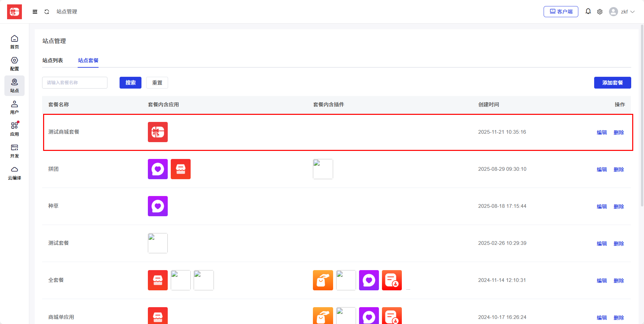The image size is (644, 324).
Task: Click the 搜索 search button
Action: pos(130,83)
